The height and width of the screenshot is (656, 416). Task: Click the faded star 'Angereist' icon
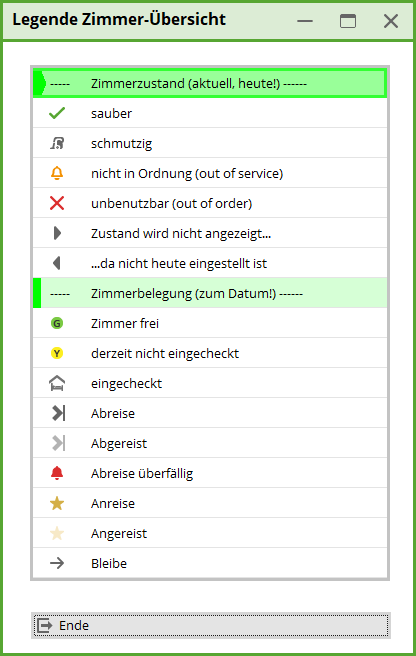[57, 533]
